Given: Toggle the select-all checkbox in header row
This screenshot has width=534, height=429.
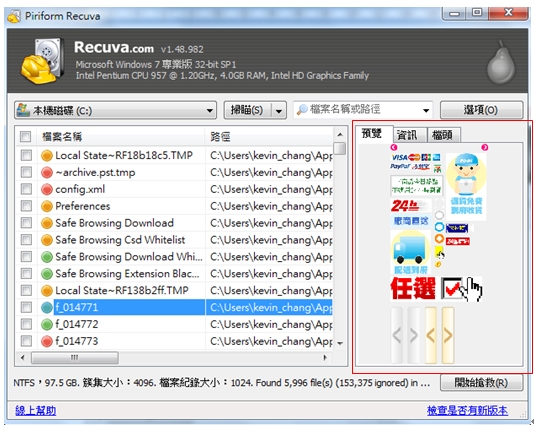Looking at the screenshot, I should (26, 137).
